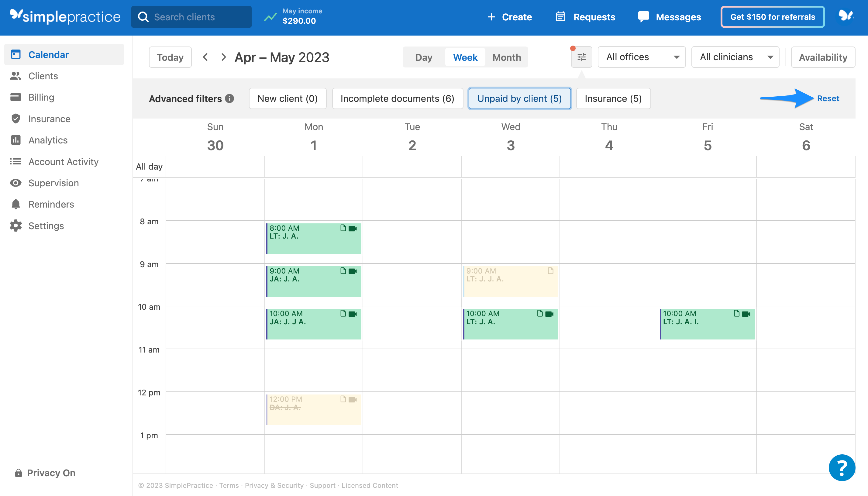Open Clients in the sidebar
The height and width of the screenshot is (496, 868).
point(64,76)
